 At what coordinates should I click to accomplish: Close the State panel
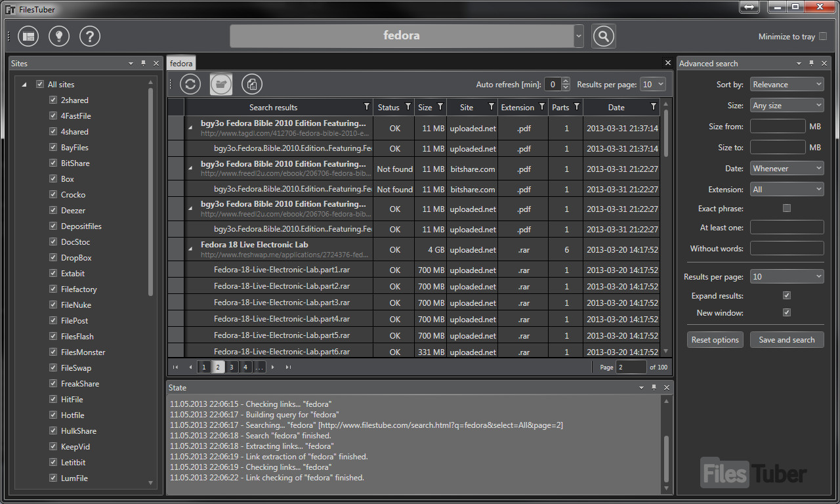tap(667, 388)
